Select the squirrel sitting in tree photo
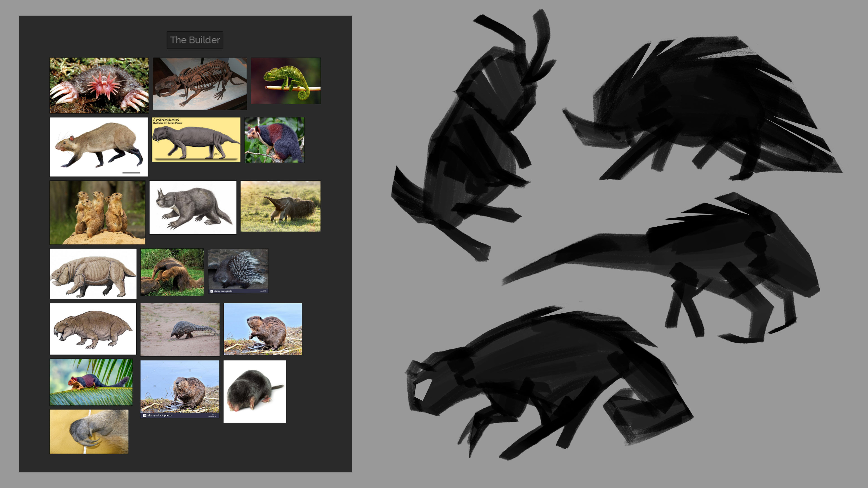 point(274,140)
